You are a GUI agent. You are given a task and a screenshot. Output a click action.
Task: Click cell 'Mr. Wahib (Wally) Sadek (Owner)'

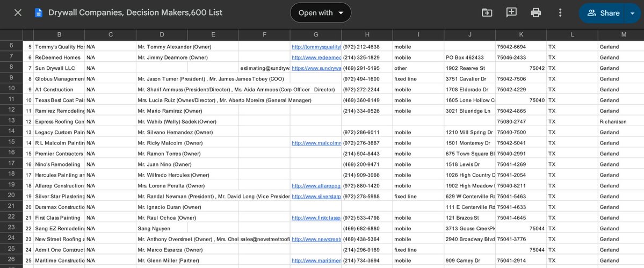click(177, 121)
